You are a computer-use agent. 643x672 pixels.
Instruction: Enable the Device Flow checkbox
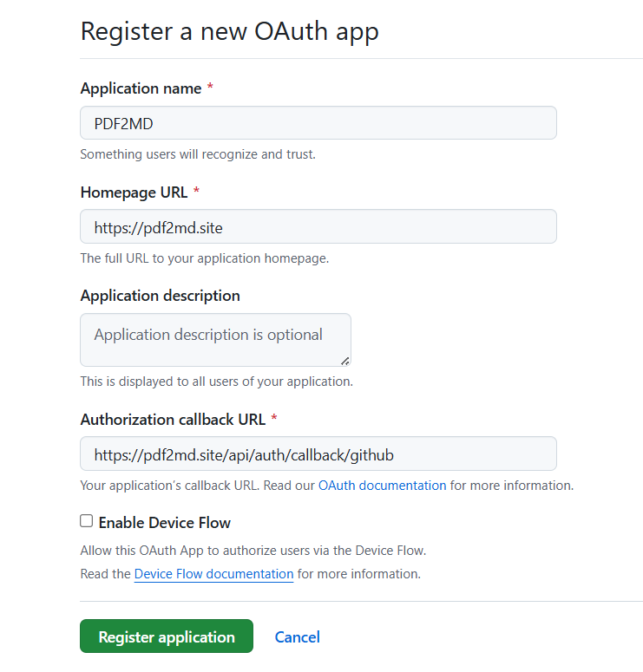point(86,521)
